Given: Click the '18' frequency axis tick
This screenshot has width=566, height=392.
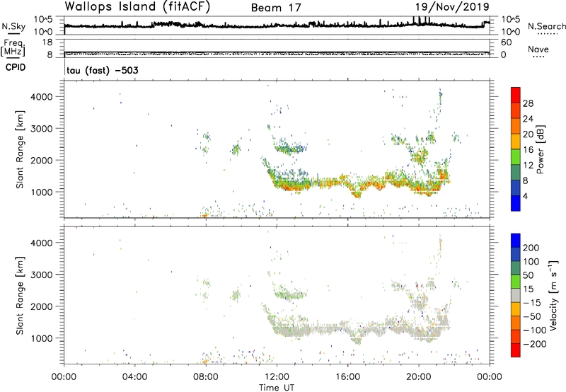Looking at the screenshot, I should click(47, 42).
